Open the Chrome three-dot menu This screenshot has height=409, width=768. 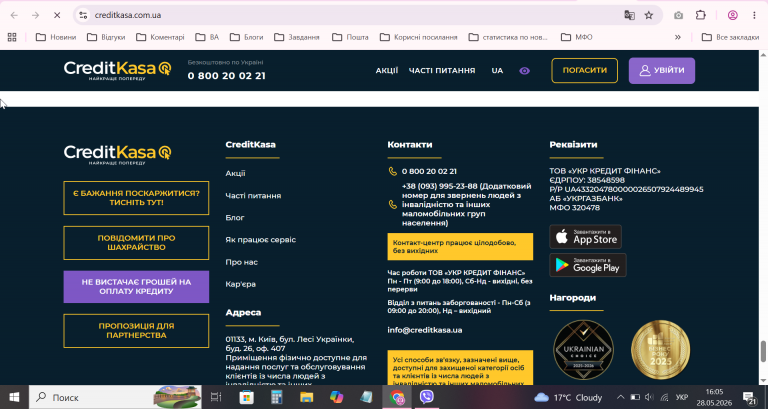click(x=754, y=15)
